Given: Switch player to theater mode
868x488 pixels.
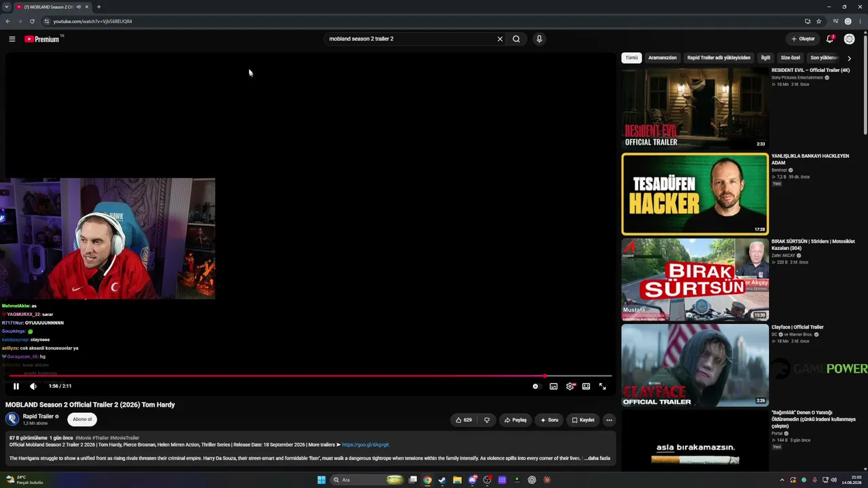Looking at the screenshot, I should [x=586, y=386].
